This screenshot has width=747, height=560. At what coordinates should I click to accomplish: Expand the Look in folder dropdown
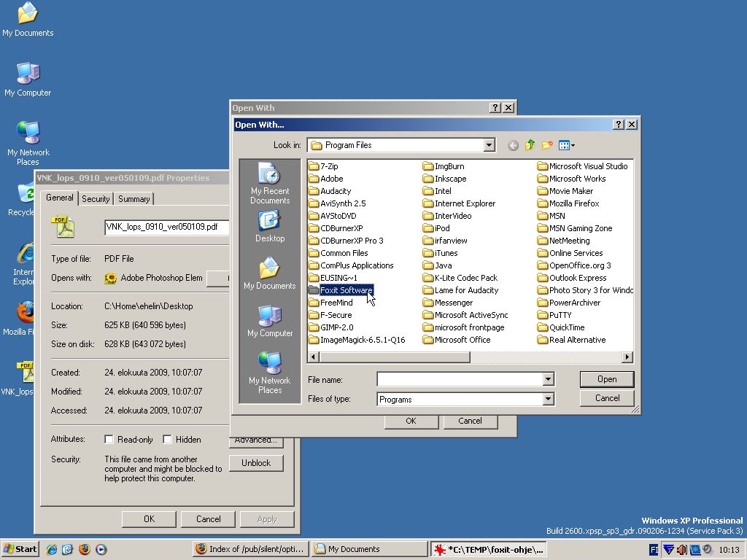pos(489,145)
